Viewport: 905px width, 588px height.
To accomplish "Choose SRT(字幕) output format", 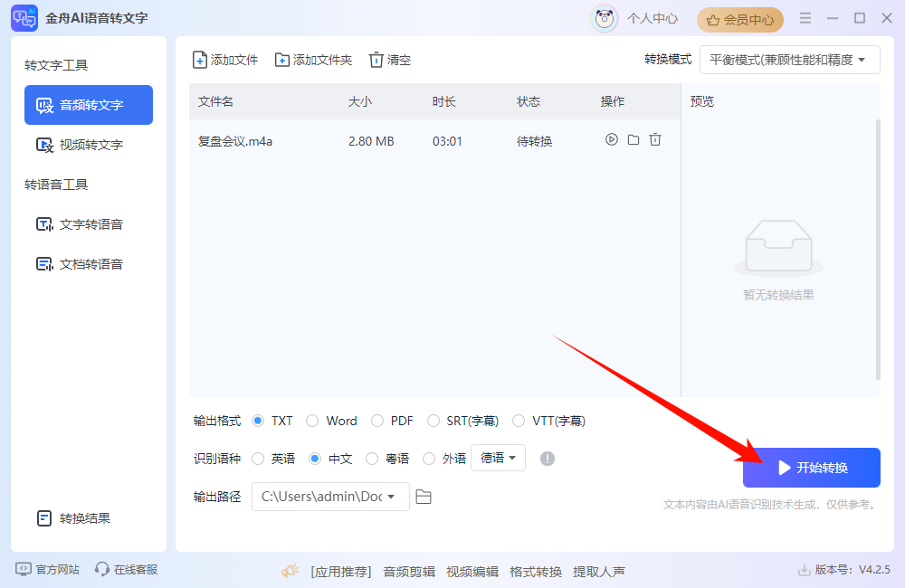I will click(x=433, y=421).
